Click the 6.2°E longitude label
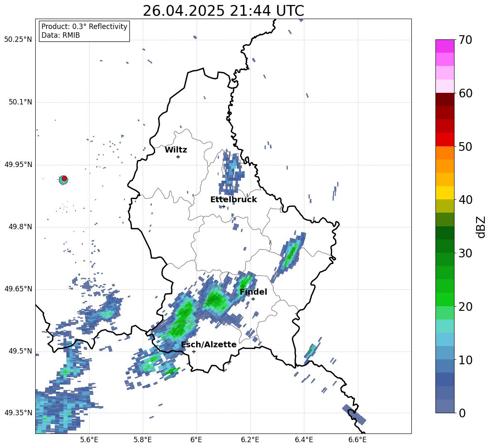This screenshot has height=448, width=491. pyautogui.click(x=250, y=440)
